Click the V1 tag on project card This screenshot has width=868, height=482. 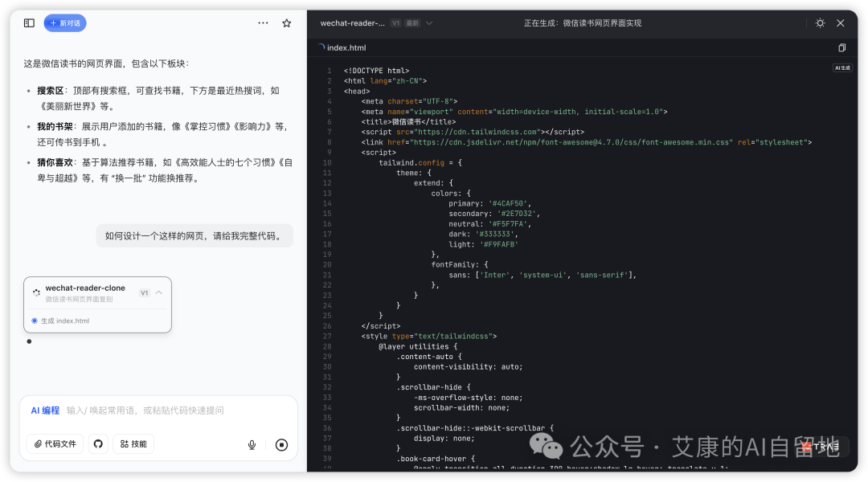tap(145, 292)
